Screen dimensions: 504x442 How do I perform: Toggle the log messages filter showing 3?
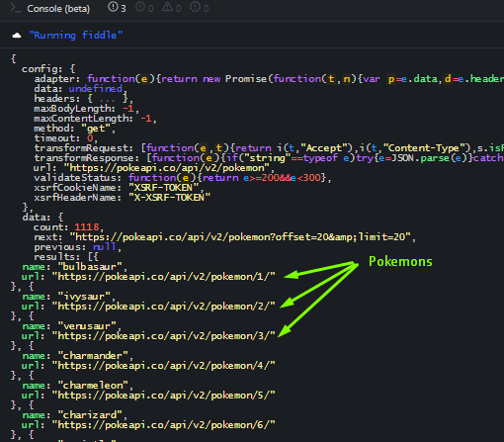pos(117,7)
